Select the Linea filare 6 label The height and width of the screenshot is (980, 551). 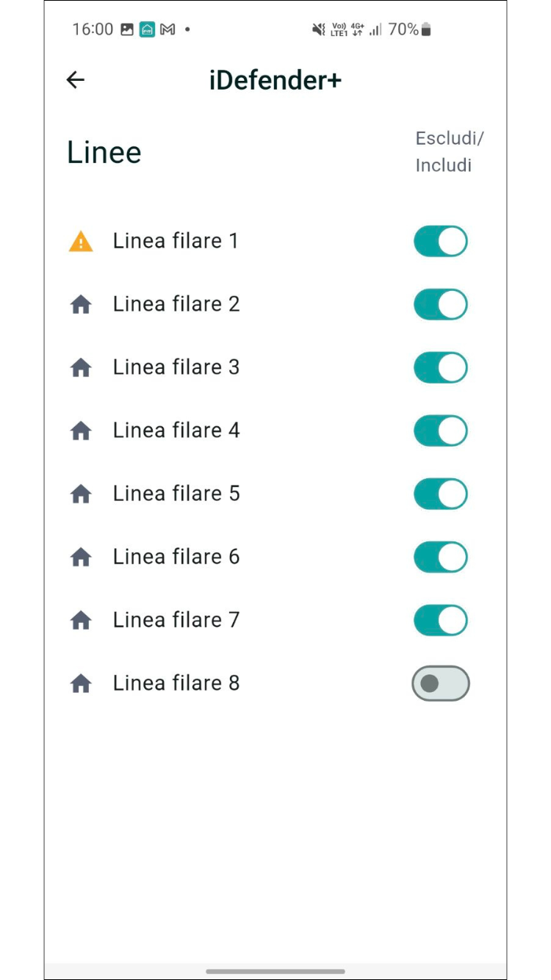point(176,557)
